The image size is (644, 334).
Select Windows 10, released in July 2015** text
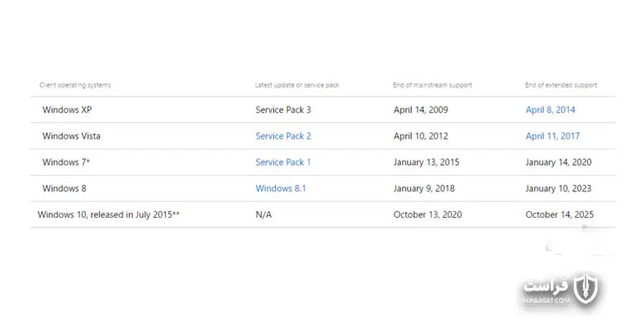[x=108, y=214]
